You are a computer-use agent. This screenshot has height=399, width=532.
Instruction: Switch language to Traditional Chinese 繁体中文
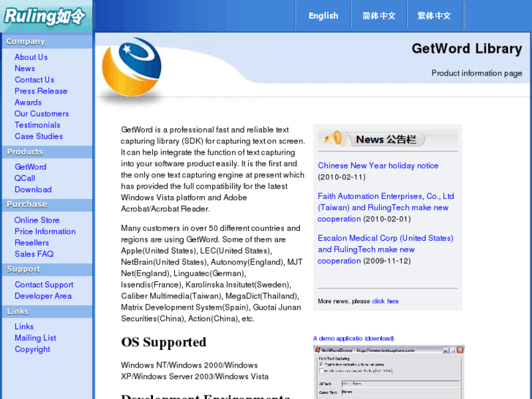coord(434,15)
